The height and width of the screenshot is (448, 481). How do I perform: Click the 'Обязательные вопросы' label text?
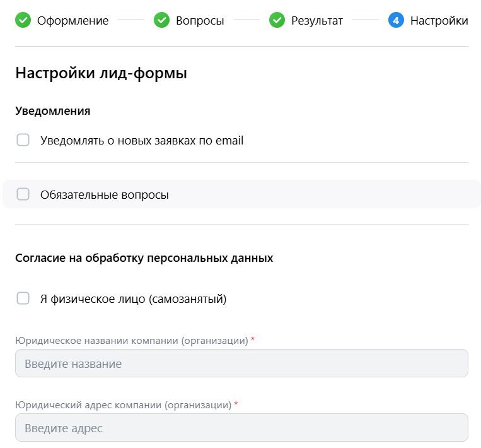click(105, 195)
